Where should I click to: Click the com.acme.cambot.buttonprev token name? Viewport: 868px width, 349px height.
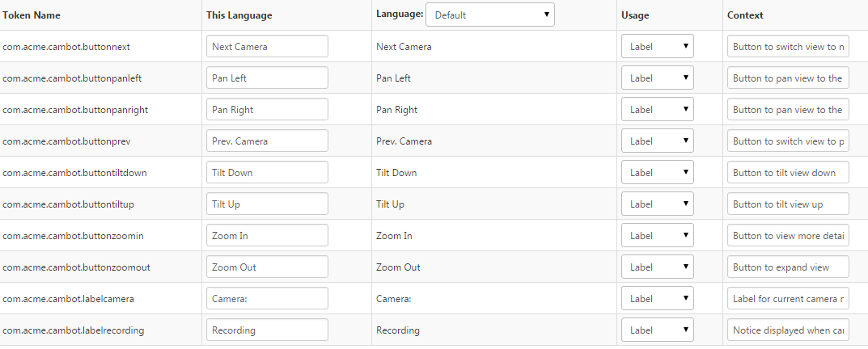click(x=66, y=141)
